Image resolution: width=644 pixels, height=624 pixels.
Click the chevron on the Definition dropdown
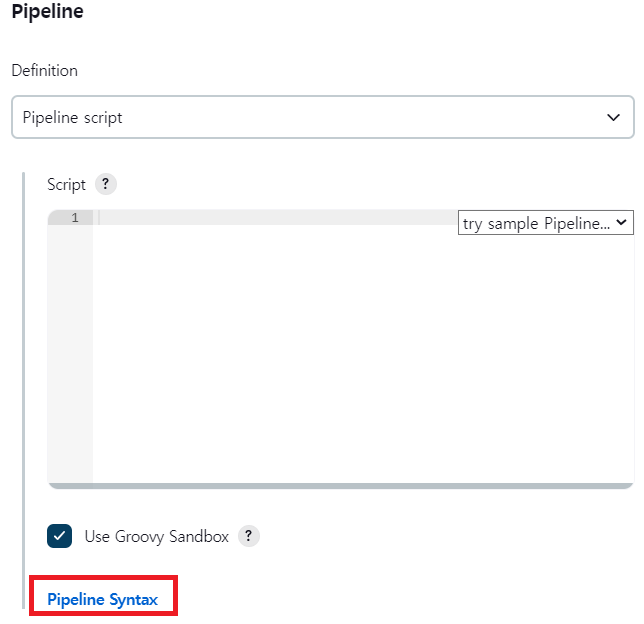point(614,118)
